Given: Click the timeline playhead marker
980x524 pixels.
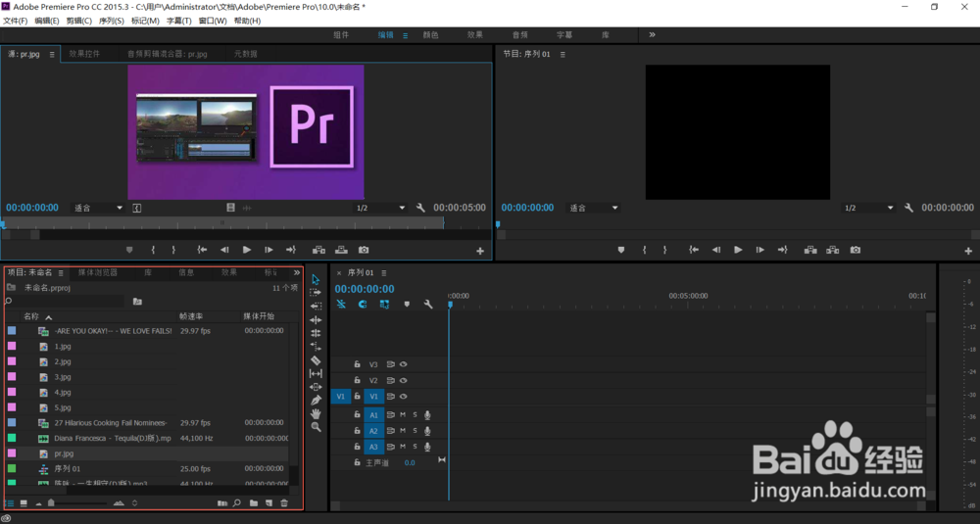Looking at the screenshot, I should click(450, 305).
